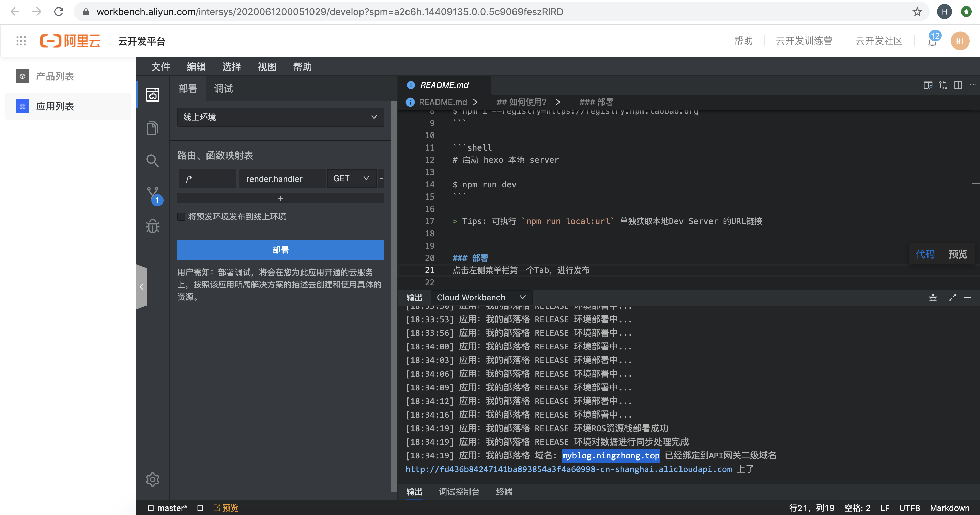Image resolution: width=980 pixels, height=515 pixels.
Task: Click the blue 部署 deploy button
Action: click(280, 250)
